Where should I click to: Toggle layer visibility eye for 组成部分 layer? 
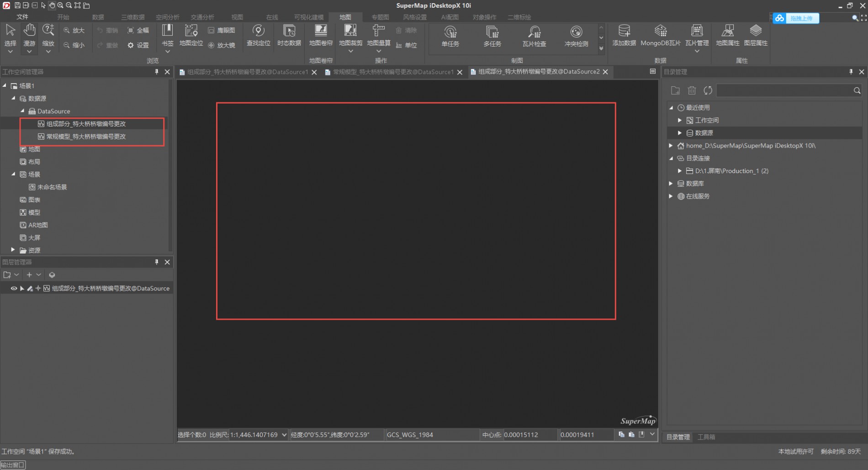tap(14, 288)
